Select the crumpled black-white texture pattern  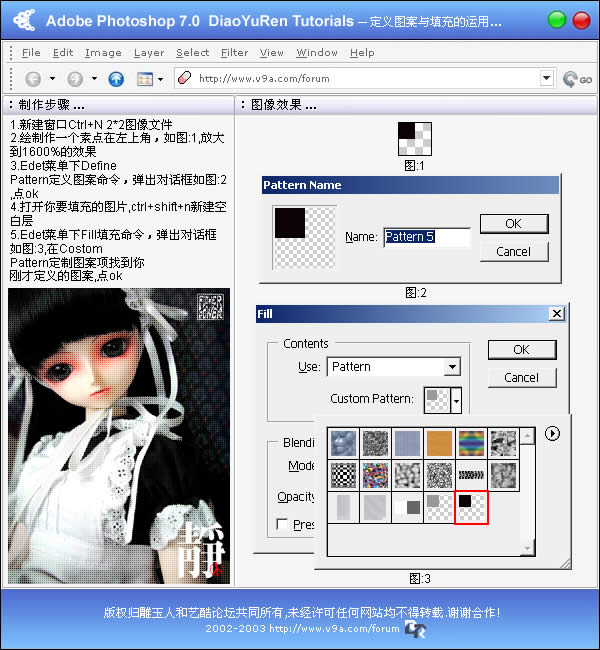point(503,443)
